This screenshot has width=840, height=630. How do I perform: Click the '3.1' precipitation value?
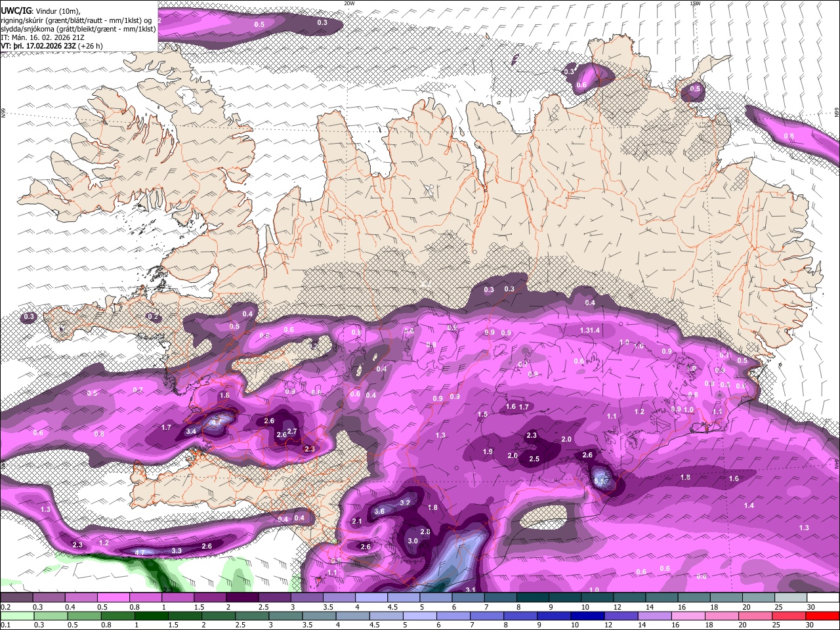coord(471,589)
